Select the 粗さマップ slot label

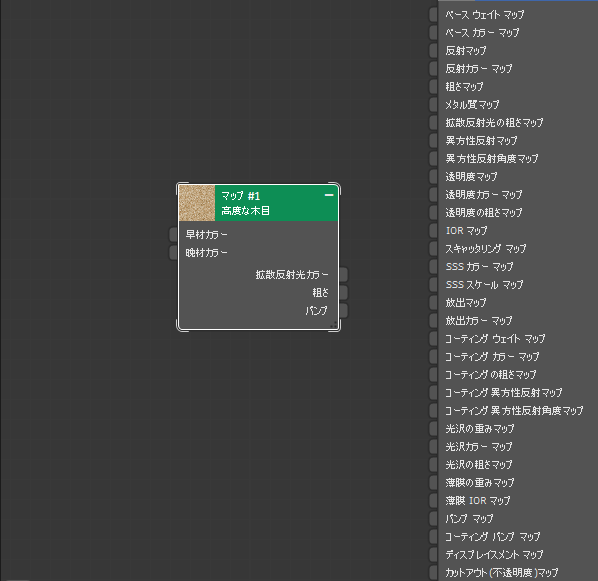pos(464,87)
